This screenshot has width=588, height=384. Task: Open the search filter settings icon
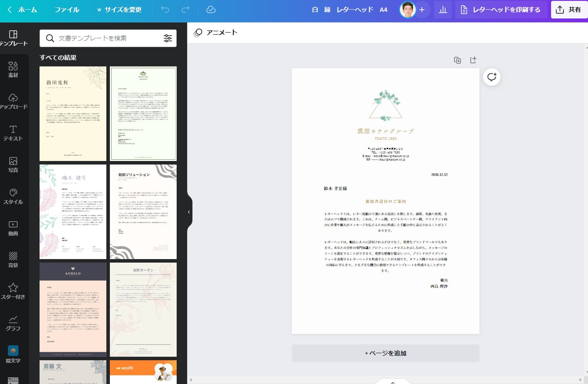[x=168, y=38]
